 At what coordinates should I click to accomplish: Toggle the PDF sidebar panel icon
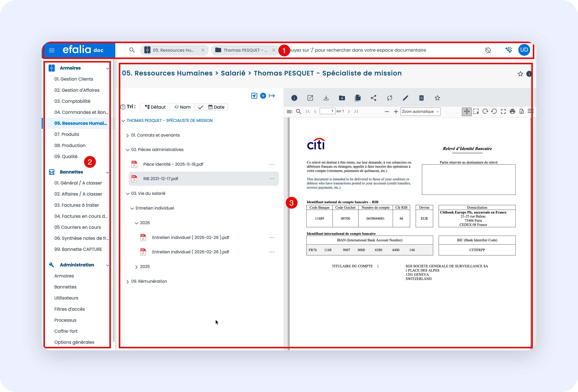pyautogui.click(x=290, y=112)
